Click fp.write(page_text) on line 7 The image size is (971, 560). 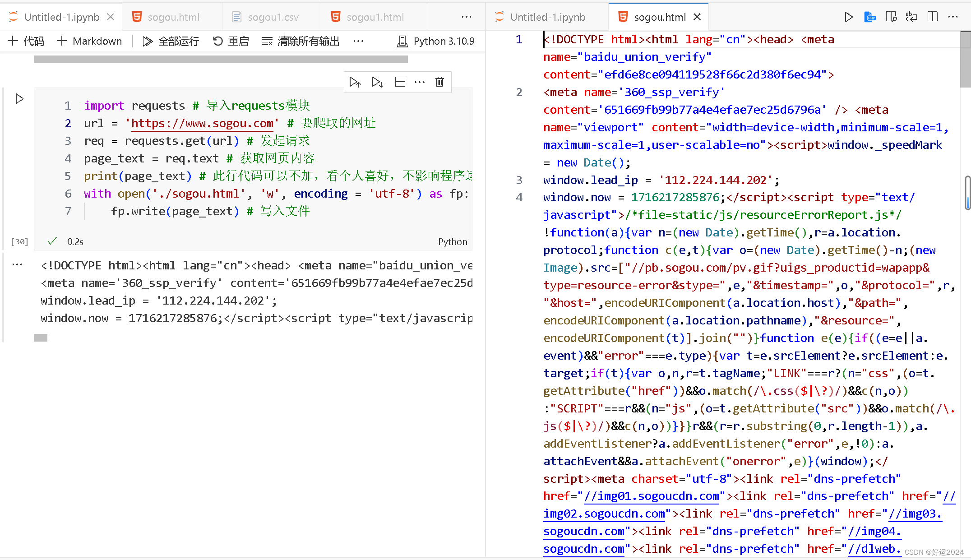tap(175, 211)
